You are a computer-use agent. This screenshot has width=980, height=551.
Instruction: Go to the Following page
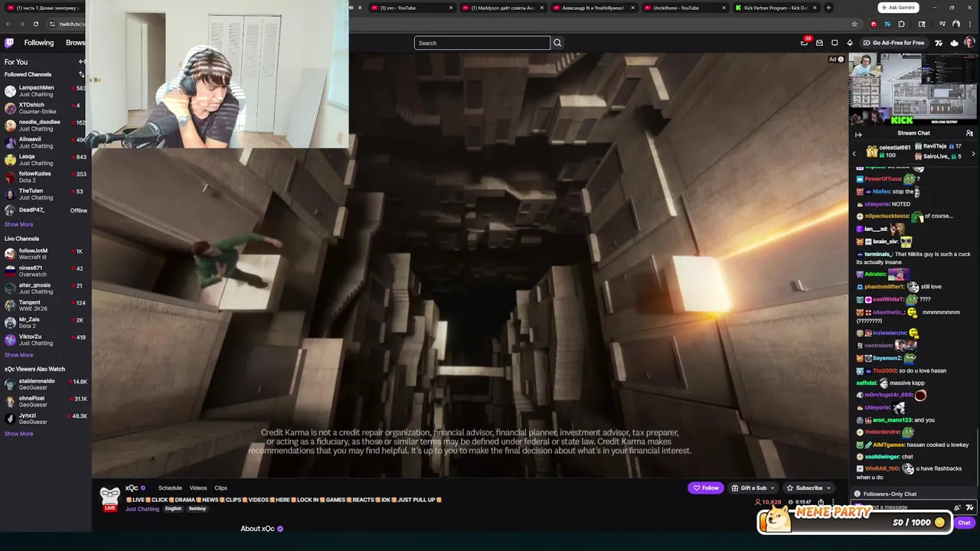tap(38, 43)
